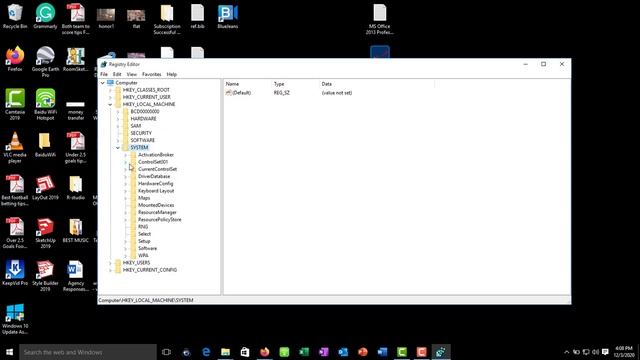This screenshot has width=640, height=360.
Task: Select the Keyboard Layout key
Action: [156, 191]
